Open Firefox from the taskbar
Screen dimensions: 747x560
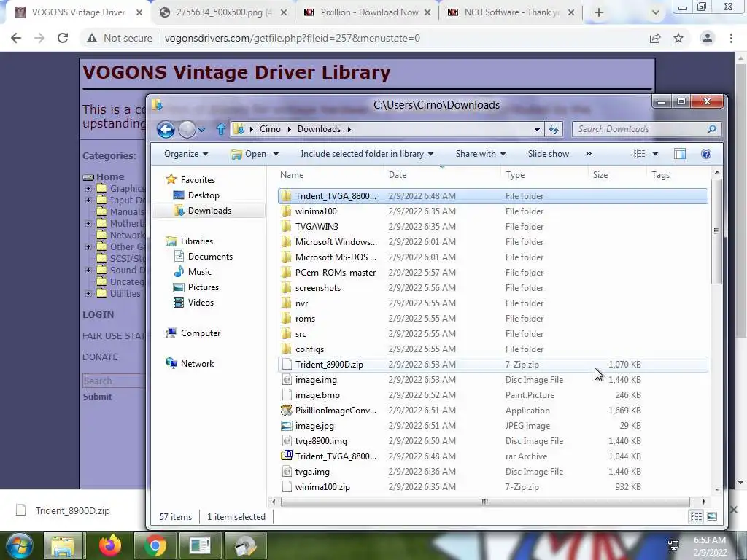coord(110,545)
